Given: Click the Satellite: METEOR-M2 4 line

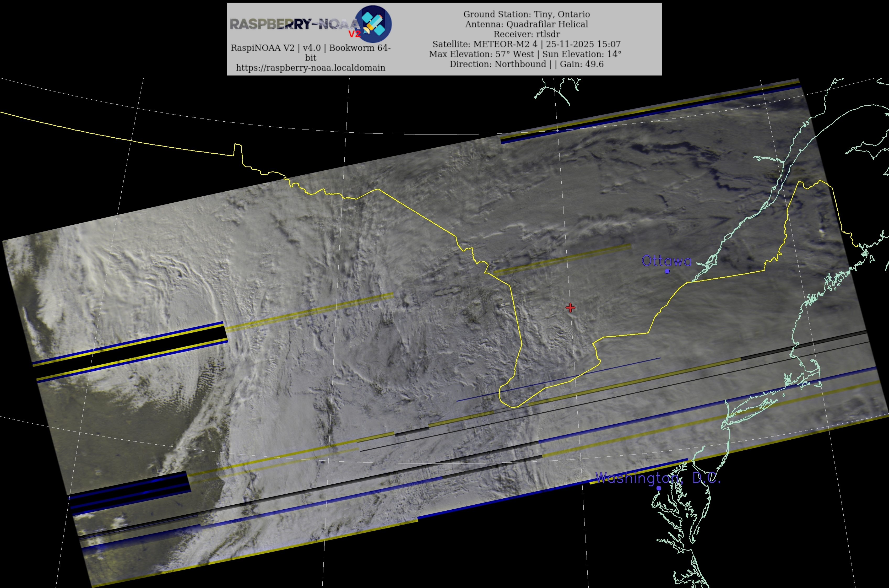Looking at the screenshot, I should pyautogui.click(x=526, y=44).
